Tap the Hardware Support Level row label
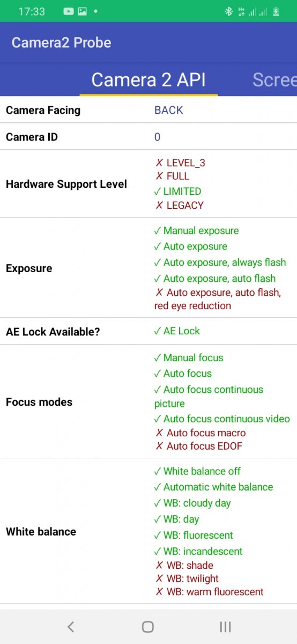Viewport: 297px width, 644px height. (x=66, y=184)
